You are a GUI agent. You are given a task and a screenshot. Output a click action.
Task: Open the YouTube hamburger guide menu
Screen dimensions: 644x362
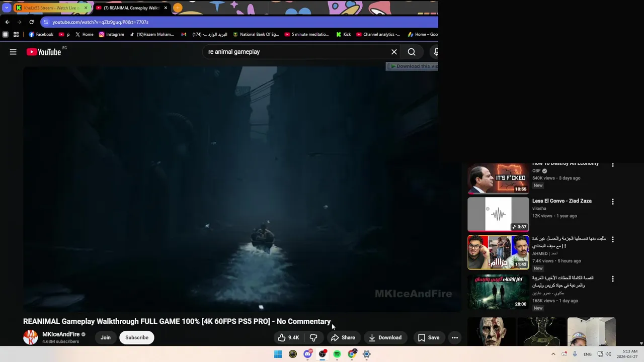13,52
